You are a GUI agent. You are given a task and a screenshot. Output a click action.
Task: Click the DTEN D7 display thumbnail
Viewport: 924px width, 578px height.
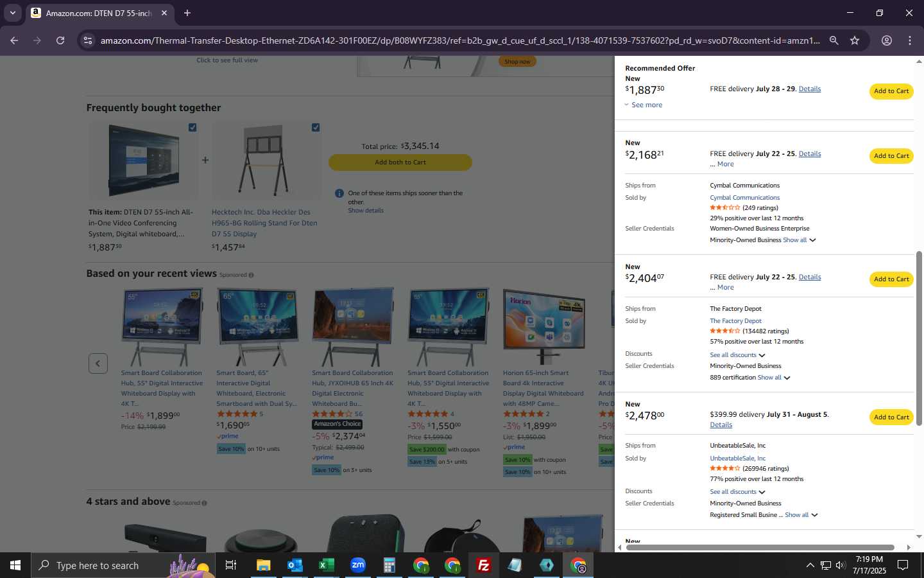point(144,160)
